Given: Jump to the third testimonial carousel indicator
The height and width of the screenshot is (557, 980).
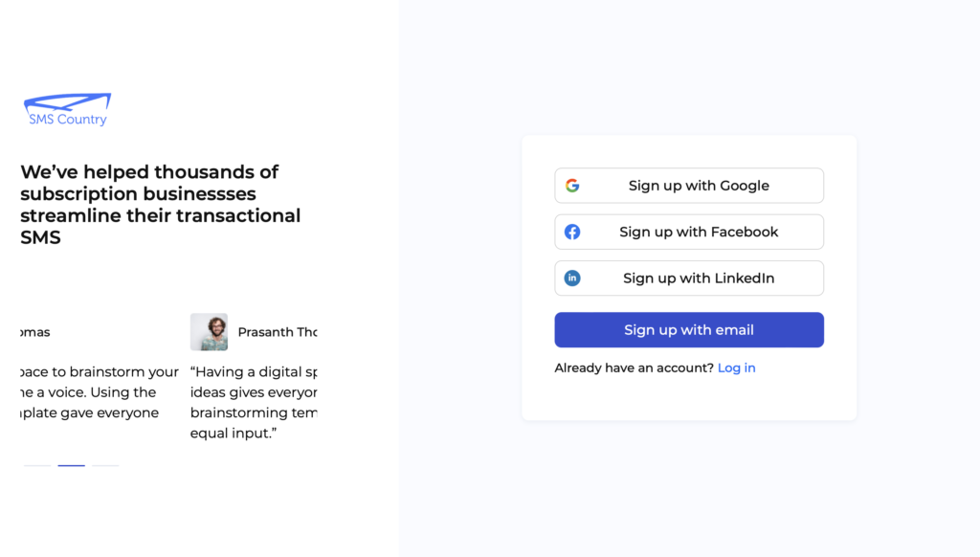Looking at the screenshot, I should click(104, 466).
